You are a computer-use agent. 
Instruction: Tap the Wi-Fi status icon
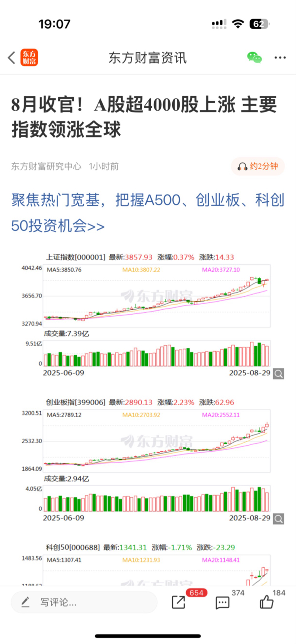(238, 24)
